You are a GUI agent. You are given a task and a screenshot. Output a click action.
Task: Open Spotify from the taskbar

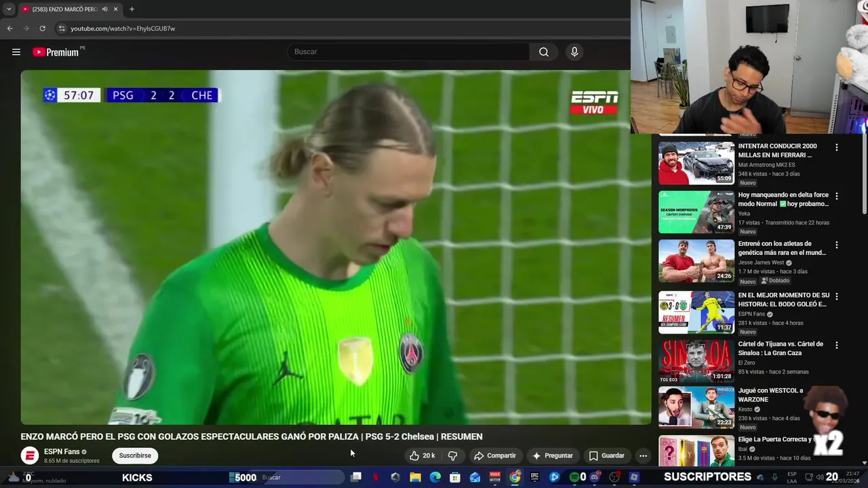click(x=574, y=477)
